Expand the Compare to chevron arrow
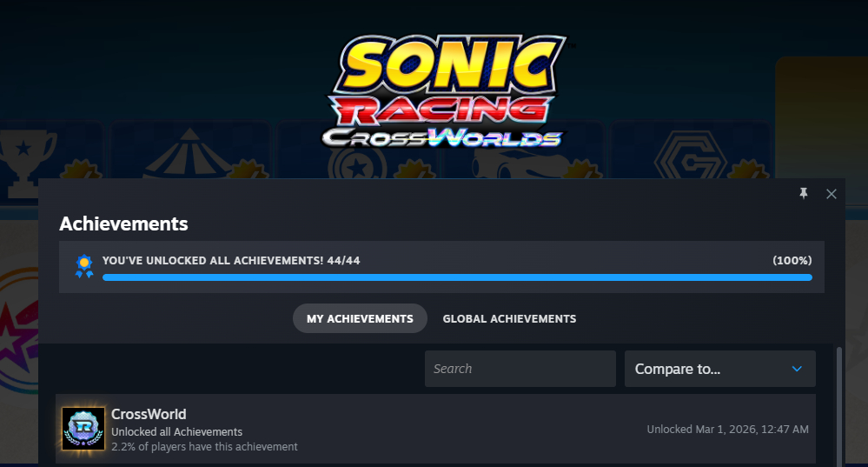 pyautogui.click(x=797, y=369)
